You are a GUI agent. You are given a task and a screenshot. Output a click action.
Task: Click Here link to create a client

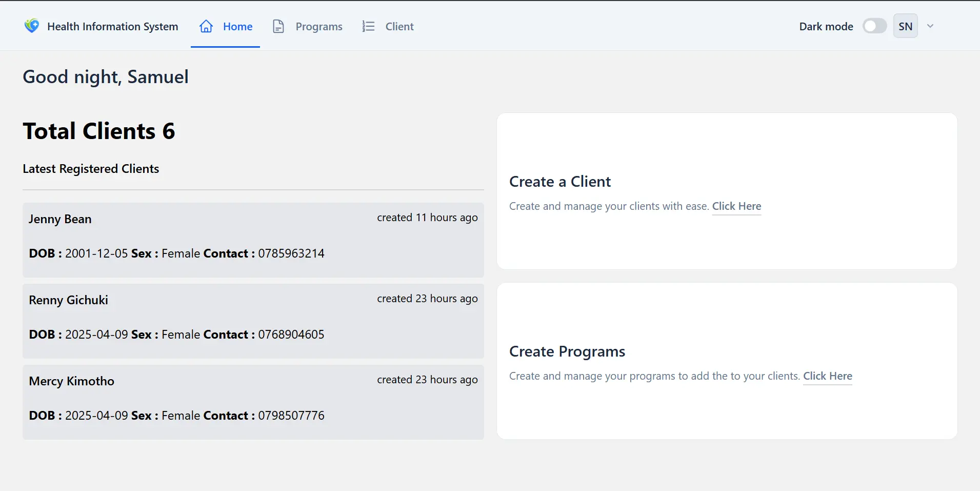[x=736, y=206]
